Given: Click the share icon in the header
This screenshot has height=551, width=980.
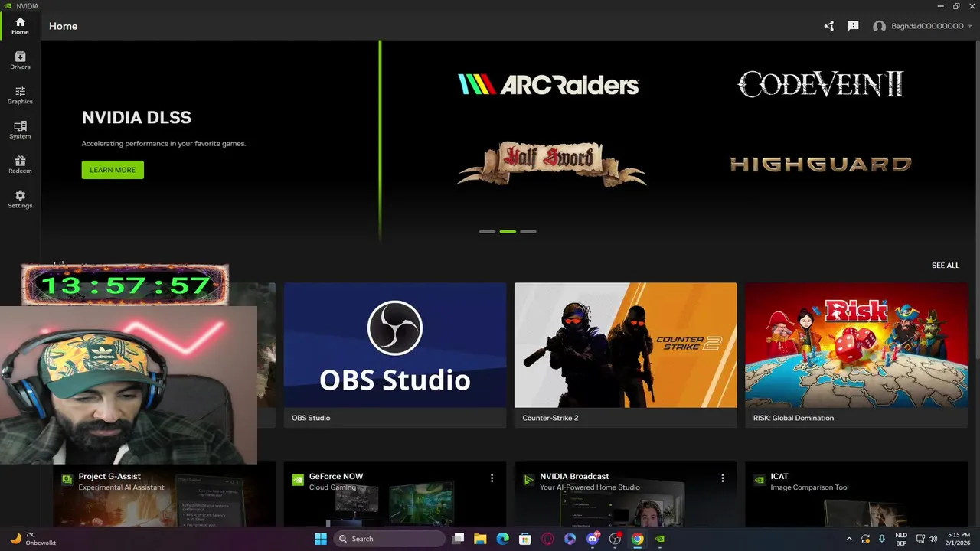Looking at the screenshot, I should [x=828, y=26].
